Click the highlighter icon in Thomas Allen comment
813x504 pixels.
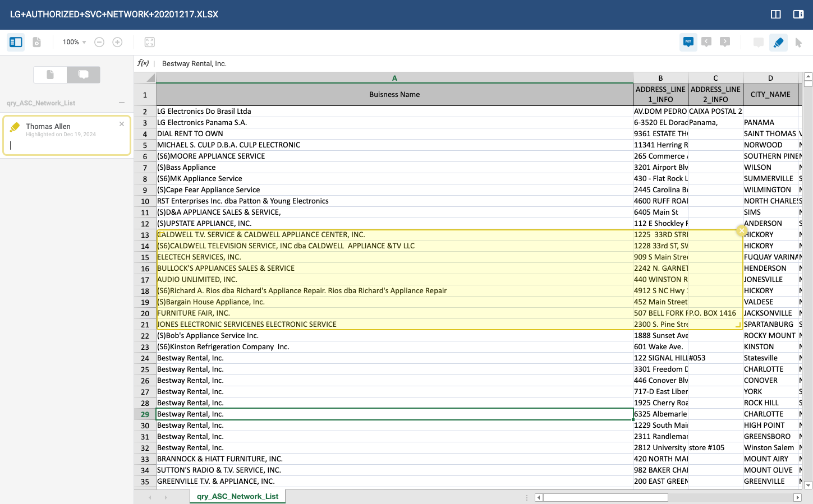tap(15, 128)
